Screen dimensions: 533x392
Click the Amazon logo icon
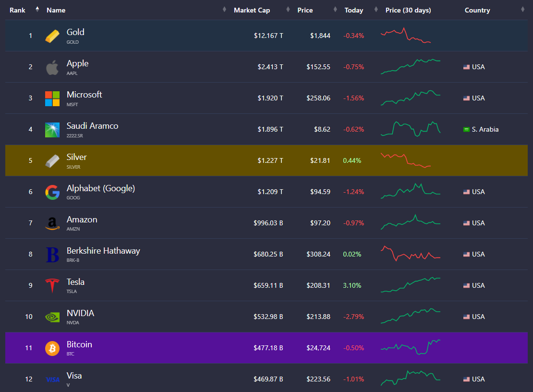[52, 223]
